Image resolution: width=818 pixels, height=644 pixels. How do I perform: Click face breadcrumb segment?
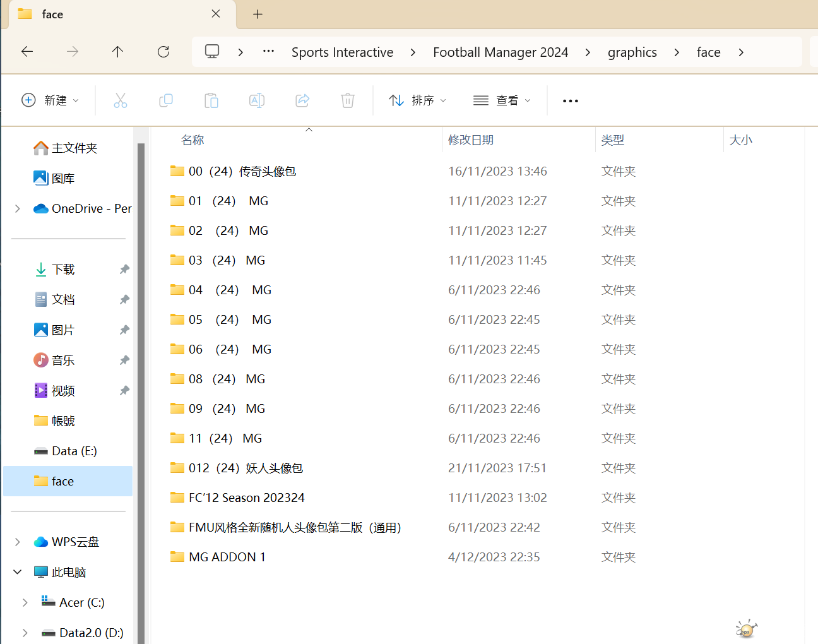(709, 52)
